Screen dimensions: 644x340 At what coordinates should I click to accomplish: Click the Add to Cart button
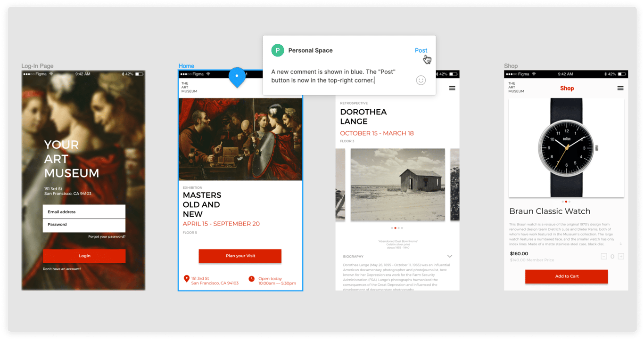[566, 276]
